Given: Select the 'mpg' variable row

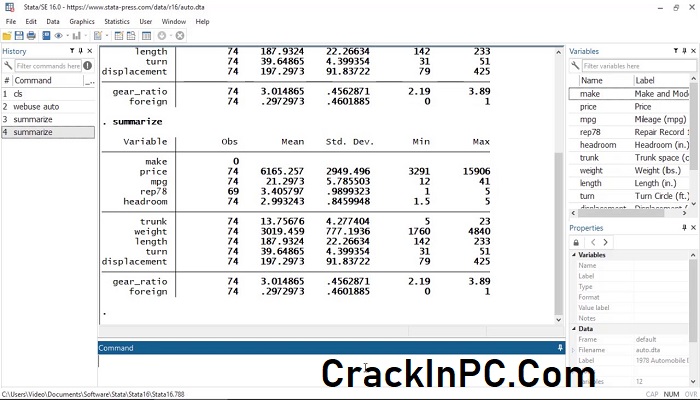Looking at the screenshot, I should (629, 119).
